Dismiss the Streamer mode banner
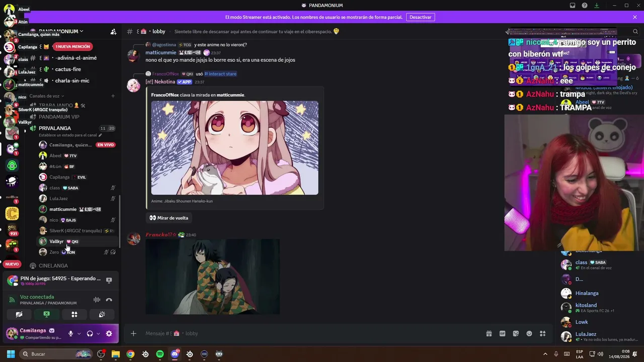Image resolution: width=644 pixels, height=362 pixels. (x=635, y=17)
